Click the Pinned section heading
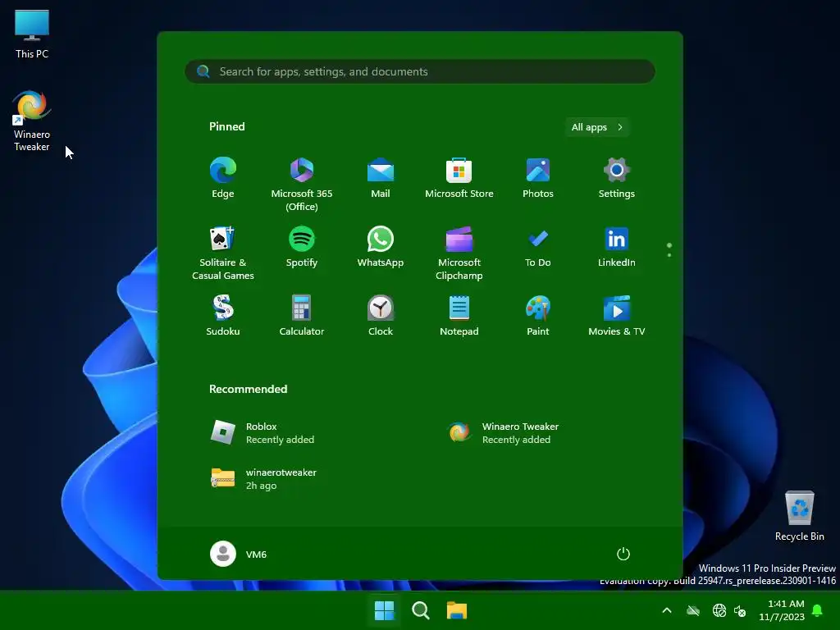This screenshot has height=630, width=840. point(226,126)
